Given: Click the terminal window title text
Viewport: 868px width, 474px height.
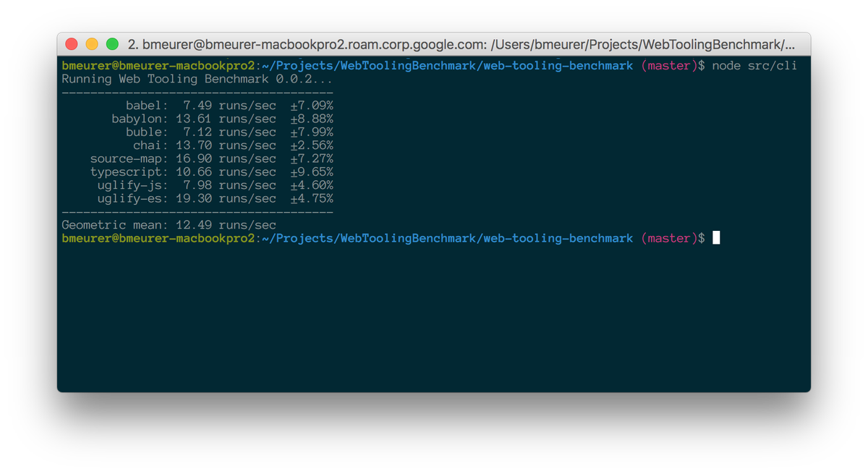Looking at the screenshot, I should click(x=461, y=44).
